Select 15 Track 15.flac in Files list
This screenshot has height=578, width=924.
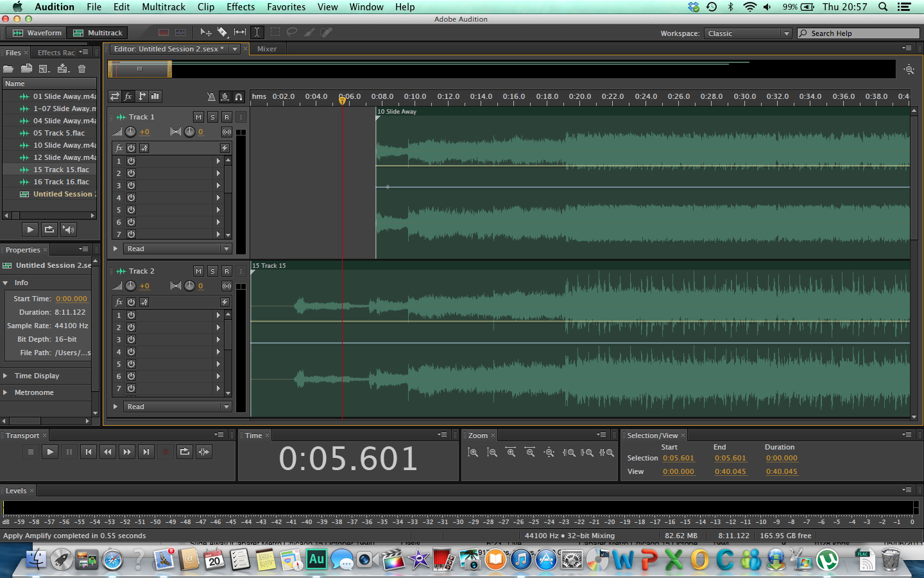49,170
